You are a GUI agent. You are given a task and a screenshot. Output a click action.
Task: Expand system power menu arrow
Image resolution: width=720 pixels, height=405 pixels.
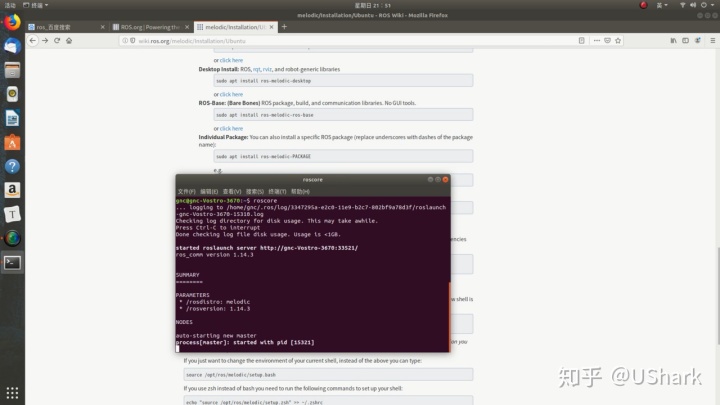pos(714,5)
